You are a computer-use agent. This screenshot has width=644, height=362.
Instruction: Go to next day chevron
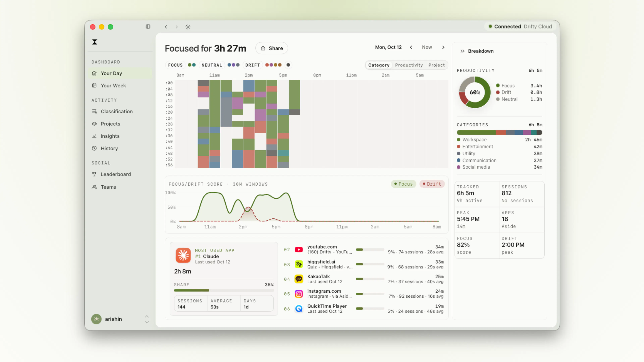(x=443, y=47)
